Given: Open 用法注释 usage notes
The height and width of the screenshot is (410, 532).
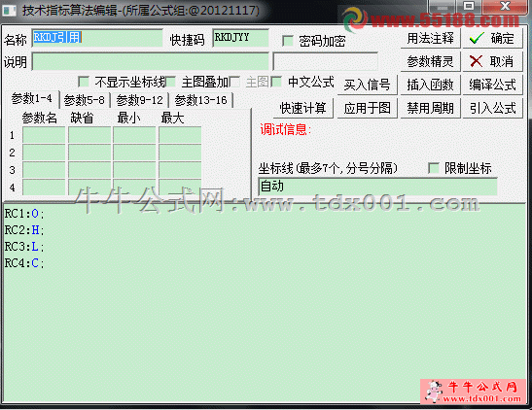Looking at the screenshot, I should (x=430, y=38).
